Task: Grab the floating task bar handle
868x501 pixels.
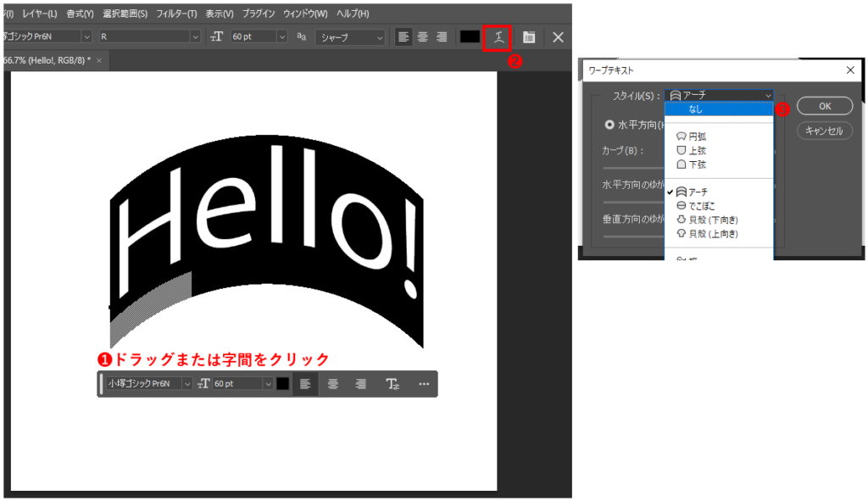Action: coord(102,384)
